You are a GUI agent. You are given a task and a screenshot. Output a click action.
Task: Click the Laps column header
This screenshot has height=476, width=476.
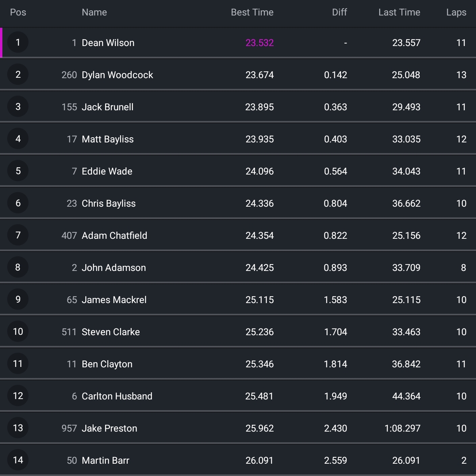point(456,12)
